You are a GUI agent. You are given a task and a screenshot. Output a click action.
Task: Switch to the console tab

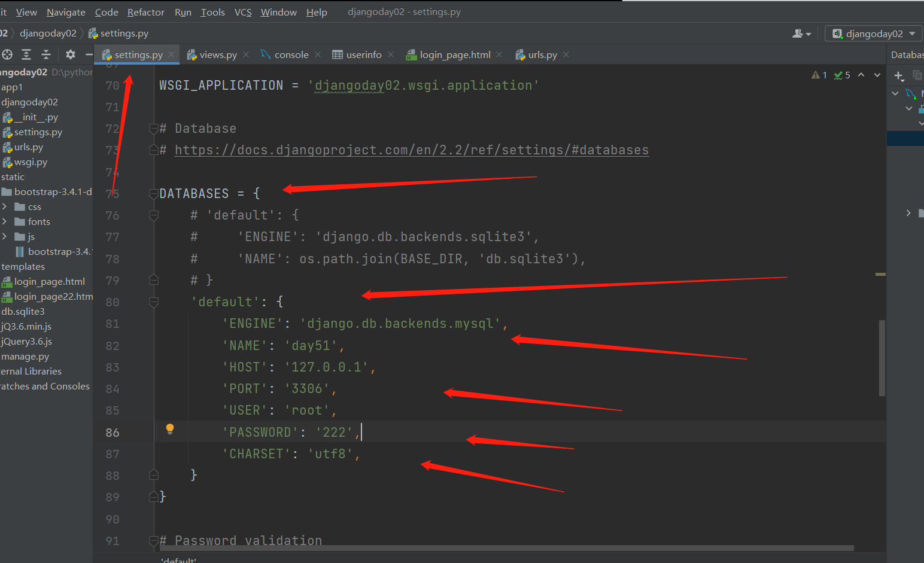291,54
